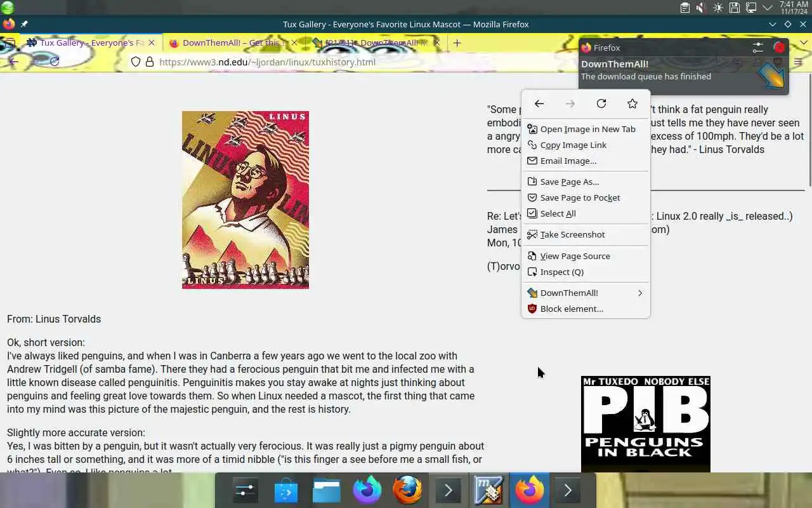Screen dimensions: 812x508
Task: Open a new tab with plus button
Action: click(x=457, y=43)
